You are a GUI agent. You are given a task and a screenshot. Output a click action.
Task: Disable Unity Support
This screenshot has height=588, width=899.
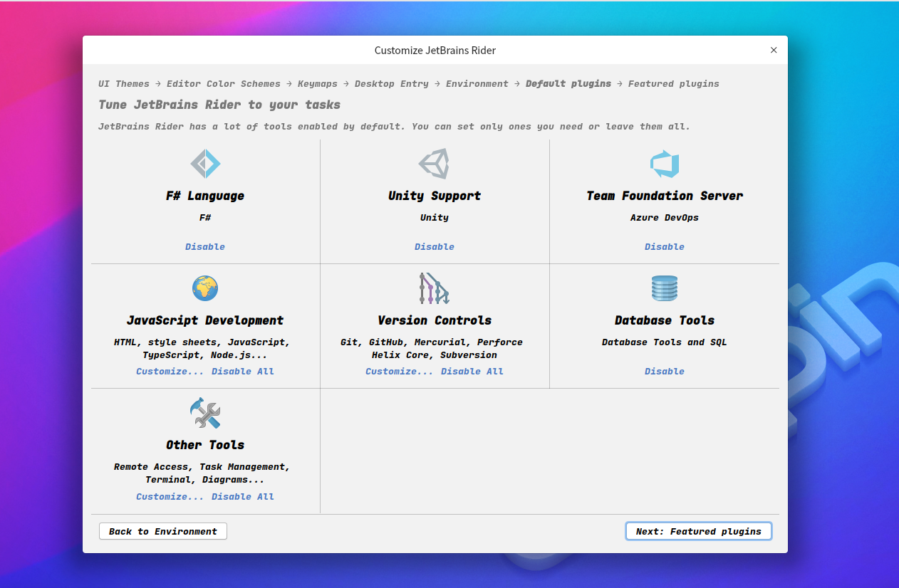coord(435,246)
